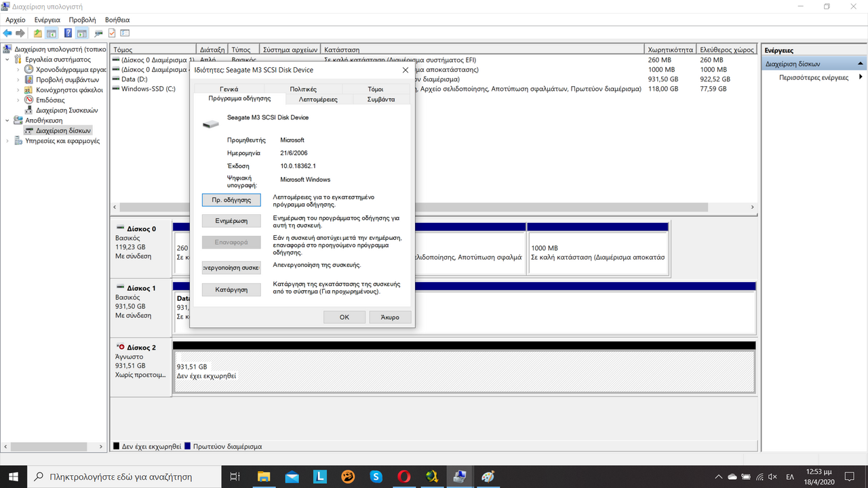Image resolution: width=868 pixels, height=488 pixels.
Task: Click the Ενημέρωση driver button
Action: [x=231, y=221]
